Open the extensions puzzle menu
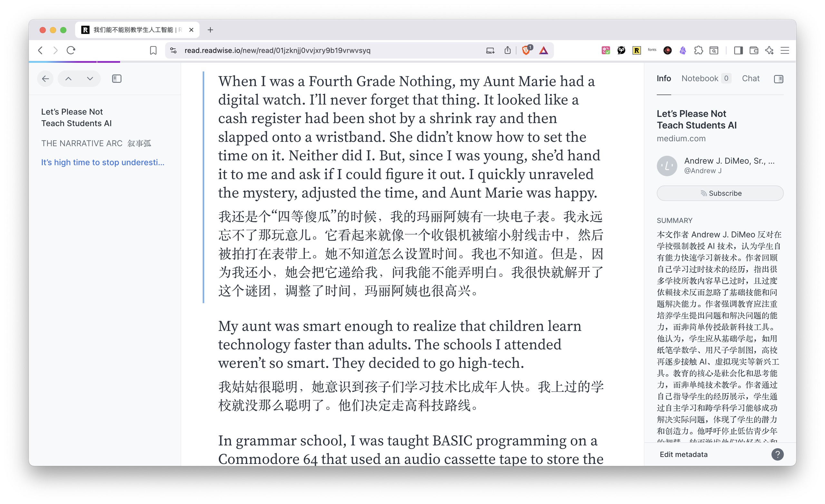This screenshot has height=504, width=825. [698, 50]
